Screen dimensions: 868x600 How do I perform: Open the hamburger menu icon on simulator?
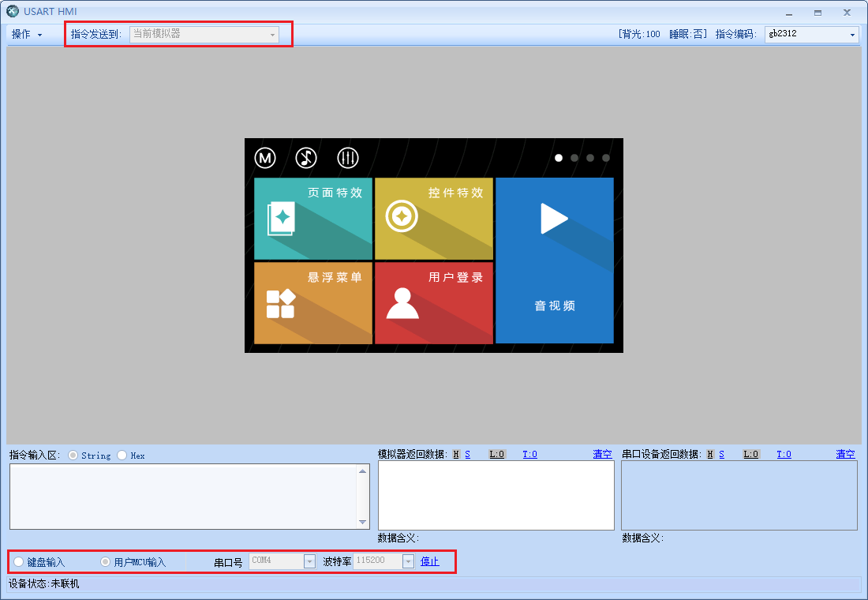click(348, 157)
